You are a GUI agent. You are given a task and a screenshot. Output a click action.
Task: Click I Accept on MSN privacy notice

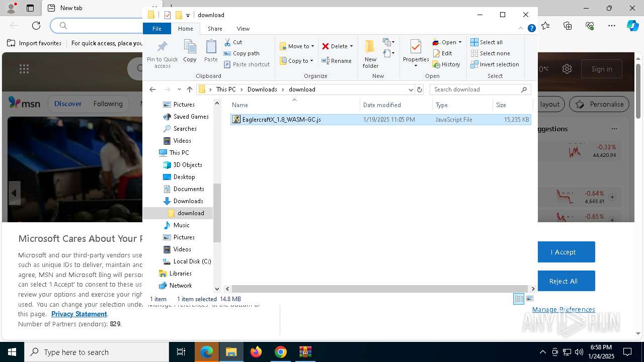pos(563,252)
